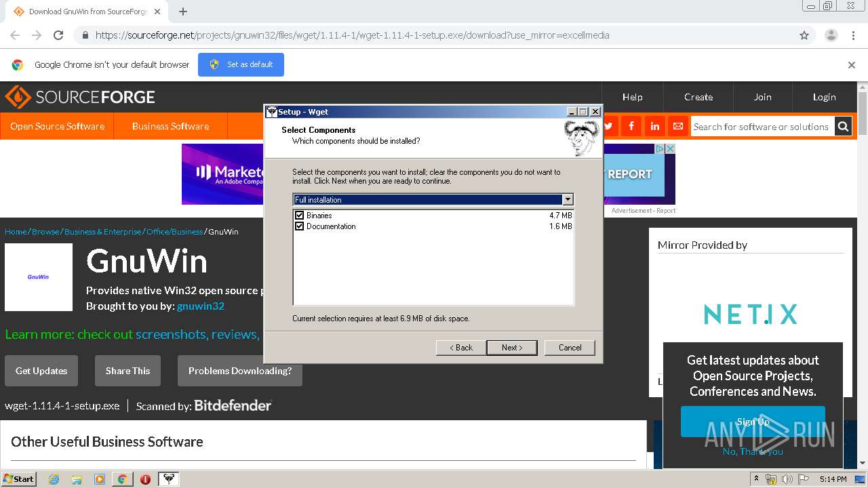Bookmark this page with star icon
The image size is (868, 488).
coord(804,35)
